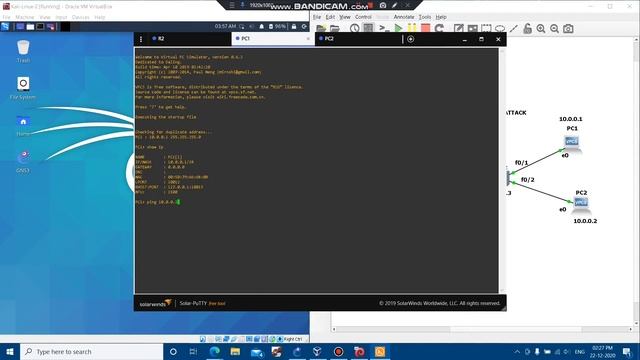Viewport: 640px width, 360px height.
Task: Open the Home folder desktop icon
Action: point(23,122)
